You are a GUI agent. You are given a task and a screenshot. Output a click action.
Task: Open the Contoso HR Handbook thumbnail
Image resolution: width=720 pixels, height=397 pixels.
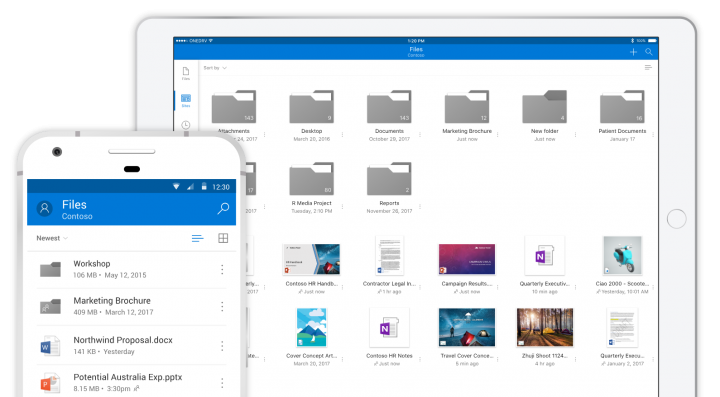[x=311, y=259]
